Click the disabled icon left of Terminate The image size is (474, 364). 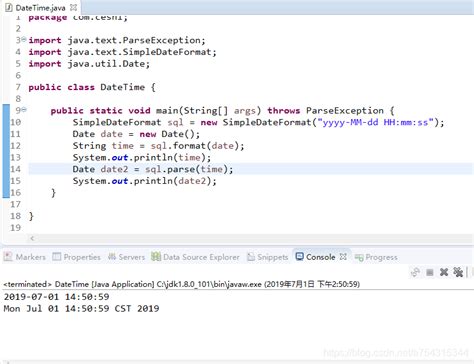click(x=415, y=272)
